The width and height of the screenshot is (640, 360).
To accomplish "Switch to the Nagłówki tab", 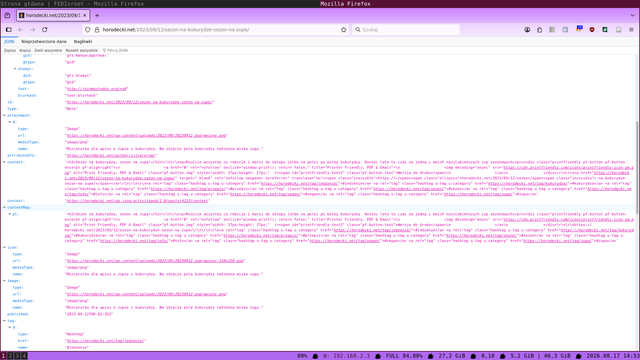I will [83, 42].
